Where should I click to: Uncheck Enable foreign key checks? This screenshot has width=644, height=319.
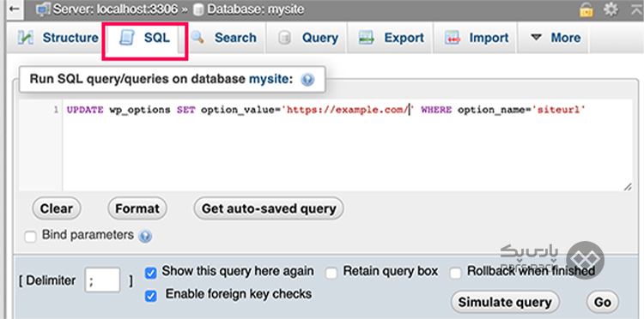[x=151, y=296]
